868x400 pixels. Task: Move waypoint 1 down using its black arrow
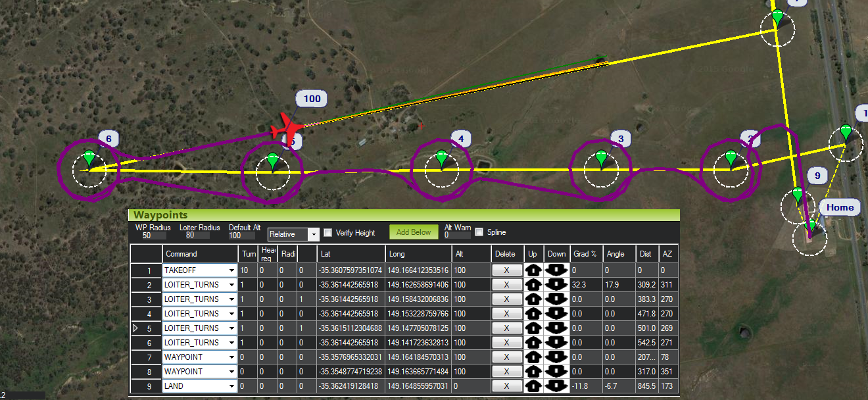coord(555,270)
